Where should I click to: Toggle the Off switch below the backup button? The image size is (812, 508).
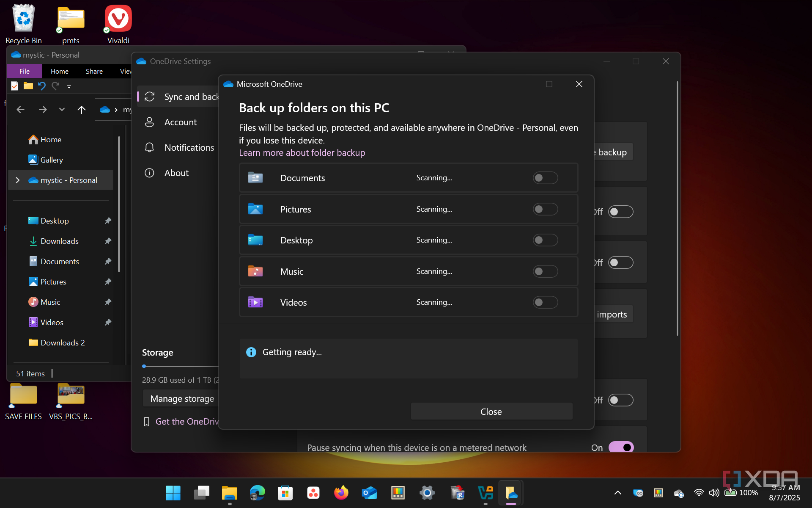click(621, 212)
